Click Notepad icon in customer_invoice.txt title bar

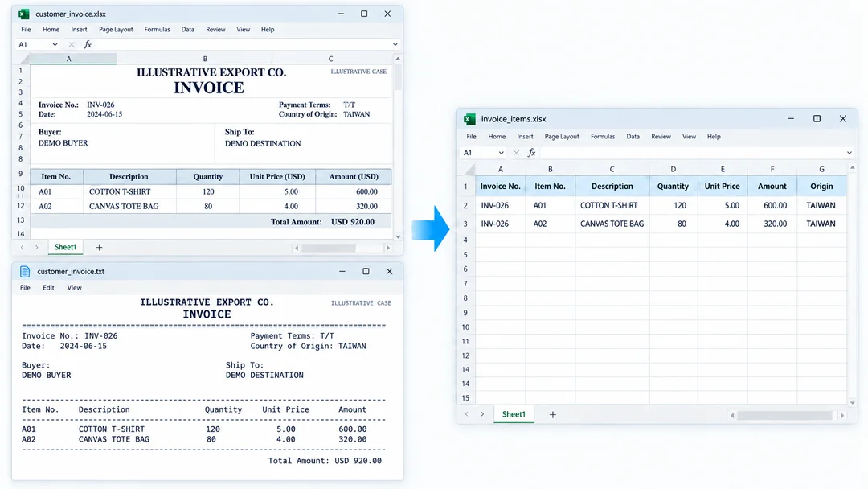(x=25, y=271)
